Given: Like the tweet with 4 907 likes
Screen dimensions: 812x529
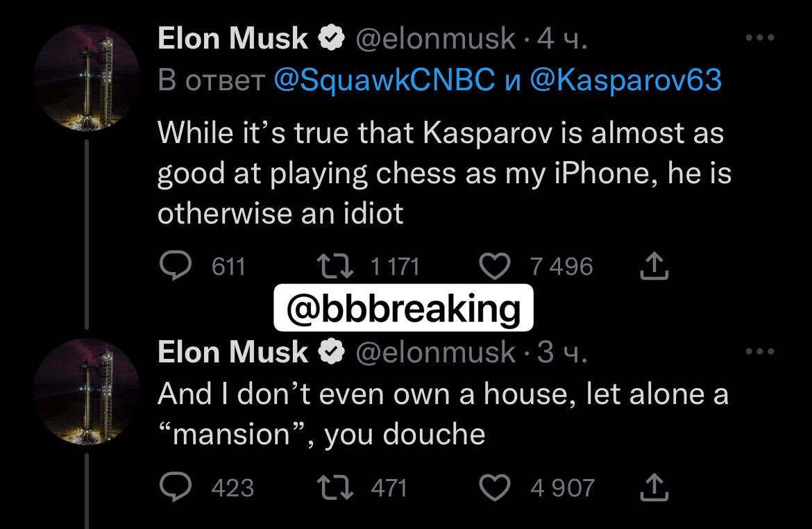Looking at the screenshot, I should click(x=495, y=487).
